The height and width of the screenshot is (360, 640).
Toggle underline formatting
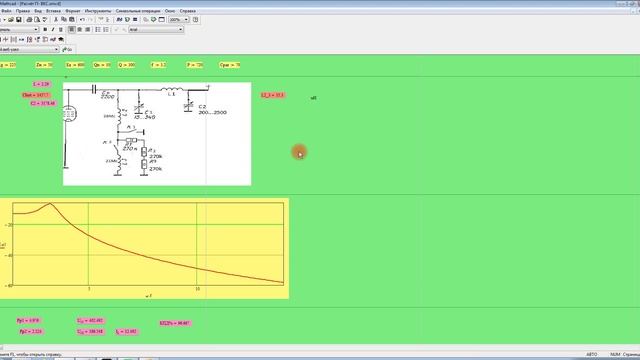point(61,29)
